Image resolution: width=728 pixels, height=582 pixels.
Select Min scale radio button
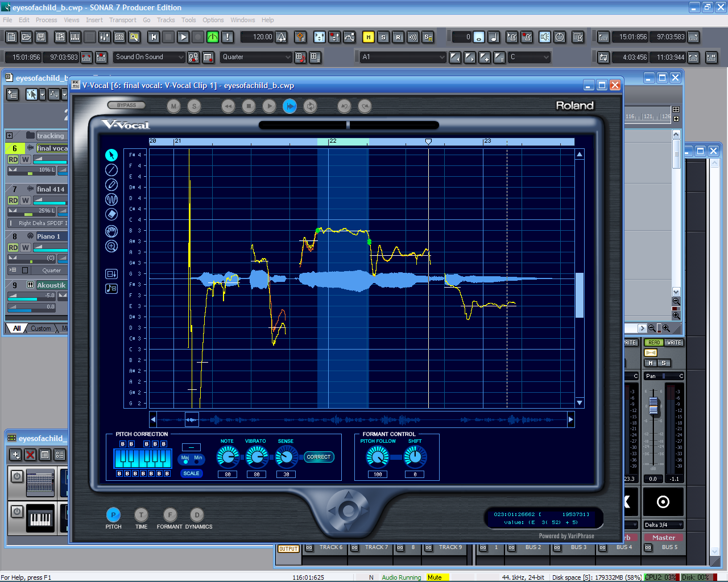(x=197, y=462)
